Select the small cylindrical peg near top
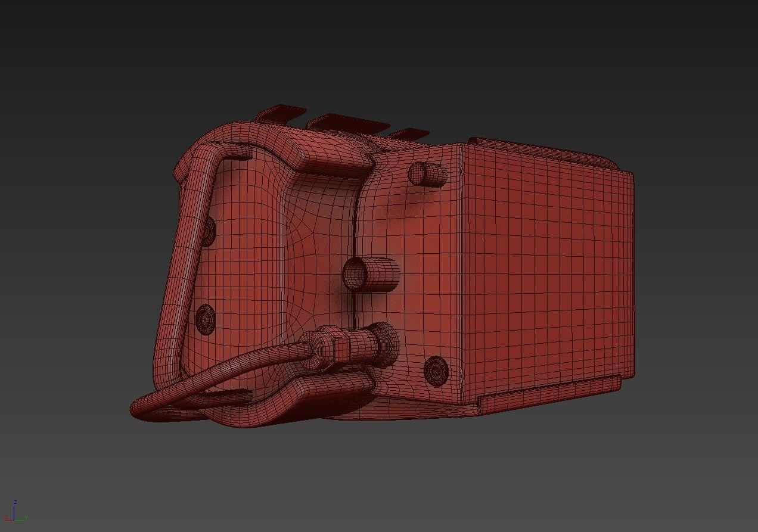The image size is (758, 532). pos(427,173)
